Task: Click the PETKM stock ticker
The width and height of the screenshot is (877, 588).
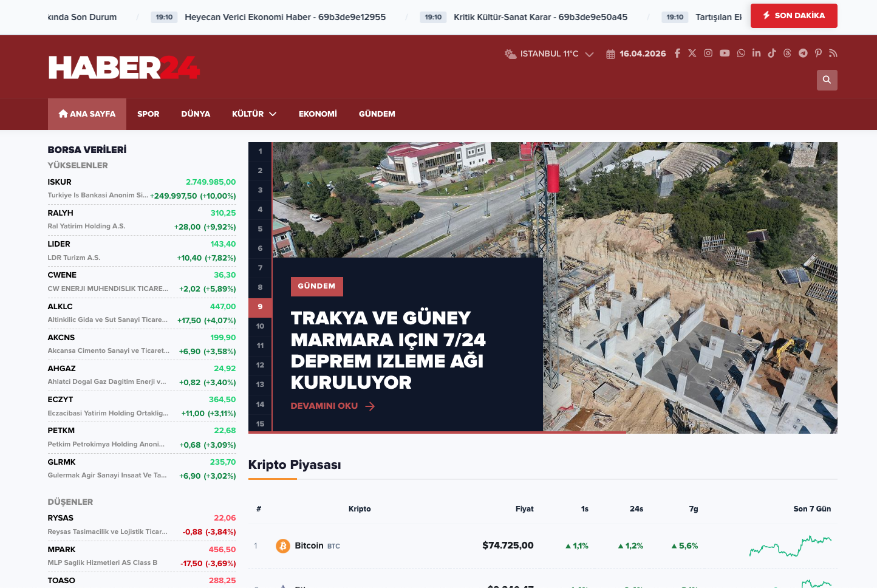Action: (61, 431)
